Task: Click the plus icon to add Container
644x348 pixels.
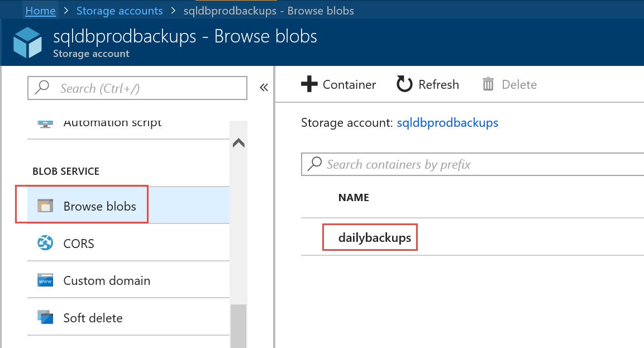Action: (309, 84)
